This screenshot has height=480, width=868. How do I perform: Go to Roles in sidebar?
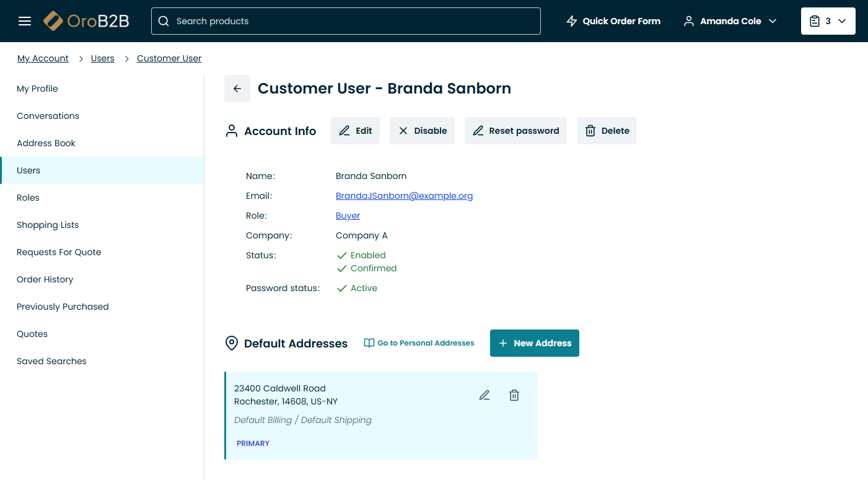28,198
